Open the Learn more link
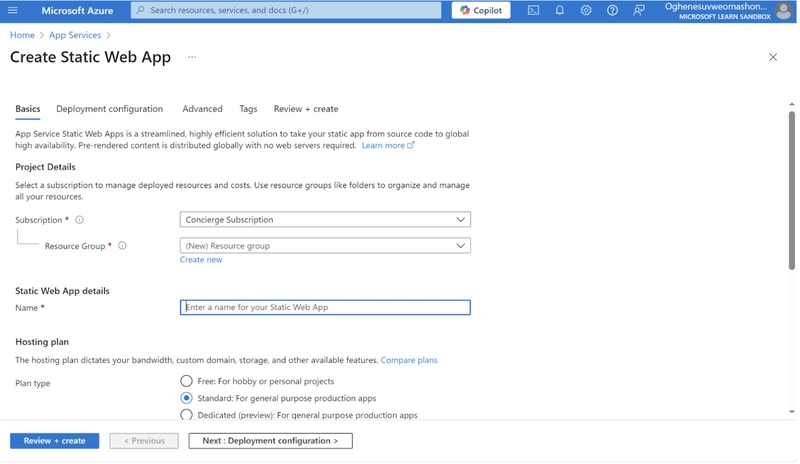The image size is (800, 464). coord(388,145)
